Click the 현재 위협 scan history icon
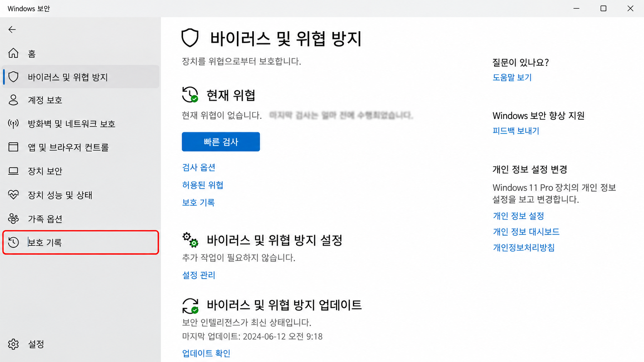This screenshot has height=362, width=644. (190, 95)
